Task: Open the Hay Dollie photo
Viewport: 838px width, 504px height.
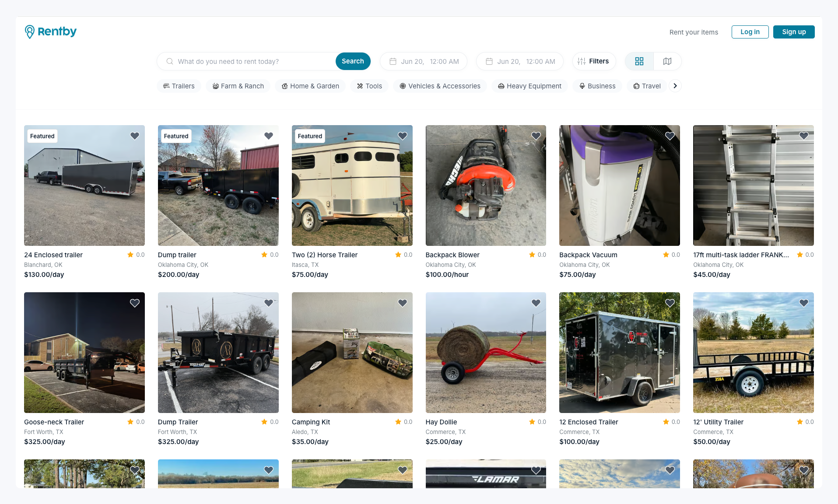Action: pos(486,353)
